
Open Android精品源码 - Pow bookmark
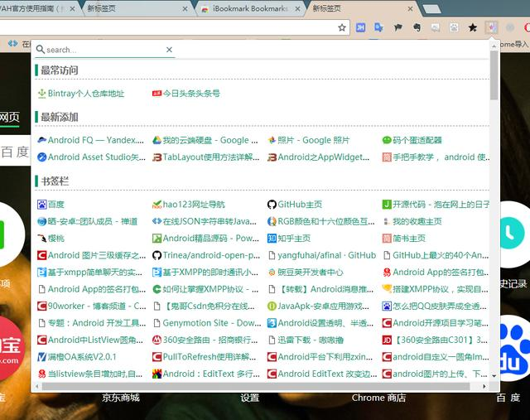pyautogui.click(x=205, y=238)
